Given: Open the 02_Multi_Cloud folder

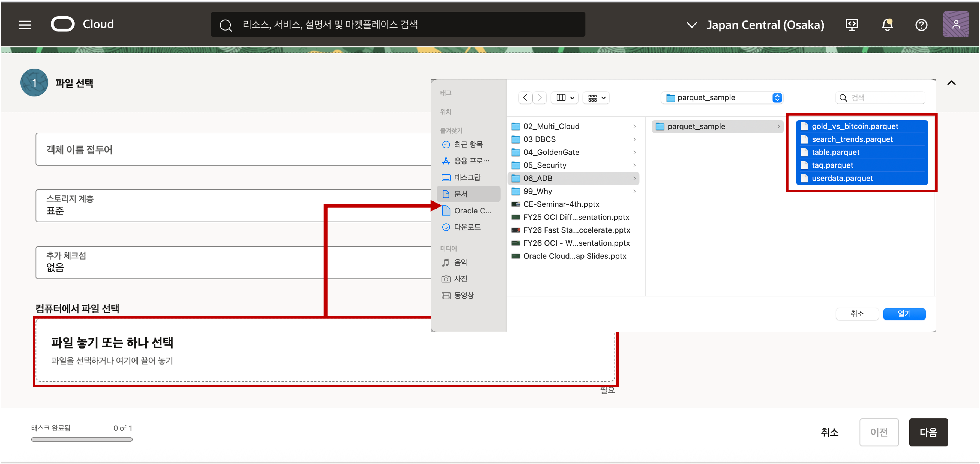Looking at the screenshot, I should click(x=574, y=126).
